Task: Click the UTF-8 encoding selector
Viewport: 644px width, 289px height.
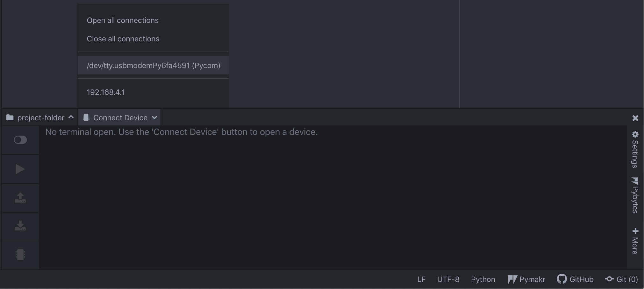Action: (448, 279)
